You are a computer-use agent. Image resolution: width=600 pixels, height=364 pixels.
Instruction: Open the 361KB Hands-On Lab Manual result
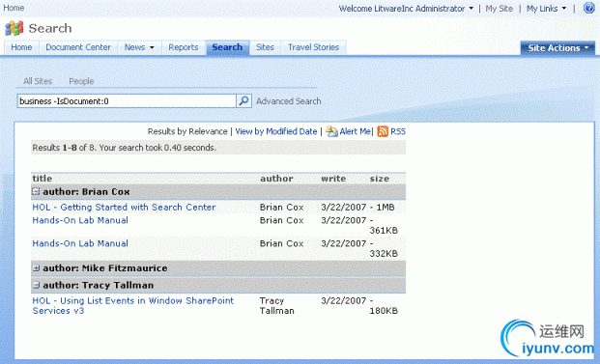tap(80, 220)
